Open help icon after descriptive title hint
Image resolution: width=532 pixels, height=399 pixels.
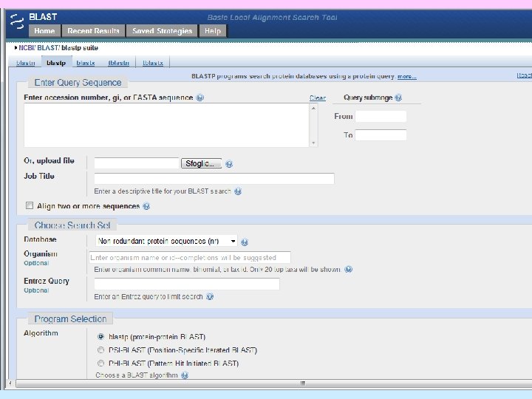pyautogui.click(x=238, y=191)
